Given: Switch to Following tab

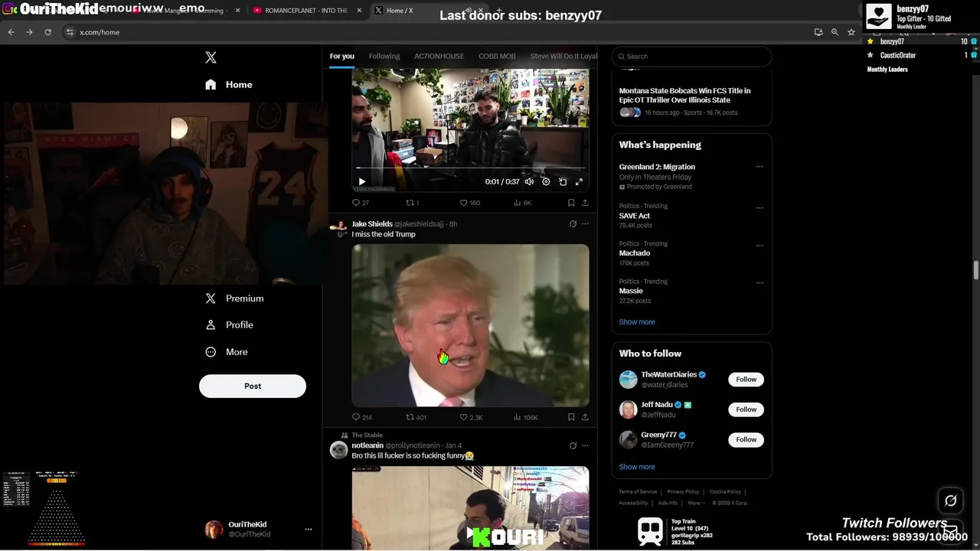Looking at the screenshot, I should pos(384,56).
